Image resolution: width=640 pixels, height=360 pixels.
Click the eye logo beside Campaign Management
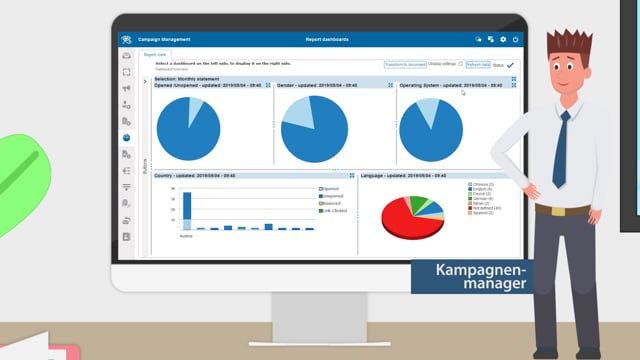pos(126,40)
